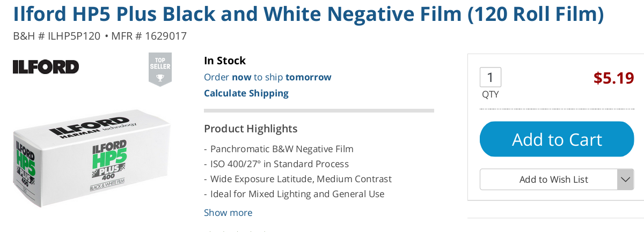Click the Product Highlights heading
This screenshot has width=644, height=232.
point(250,129)
